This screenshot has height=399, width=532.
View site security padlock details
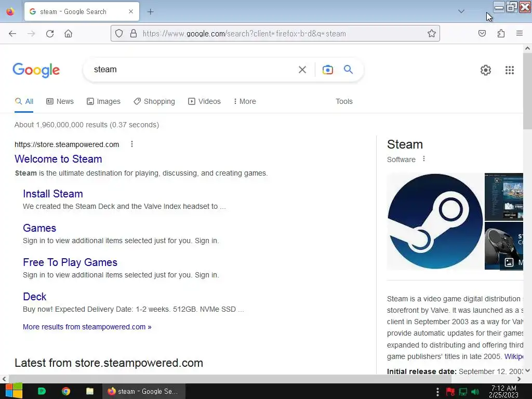pos(134,34)
